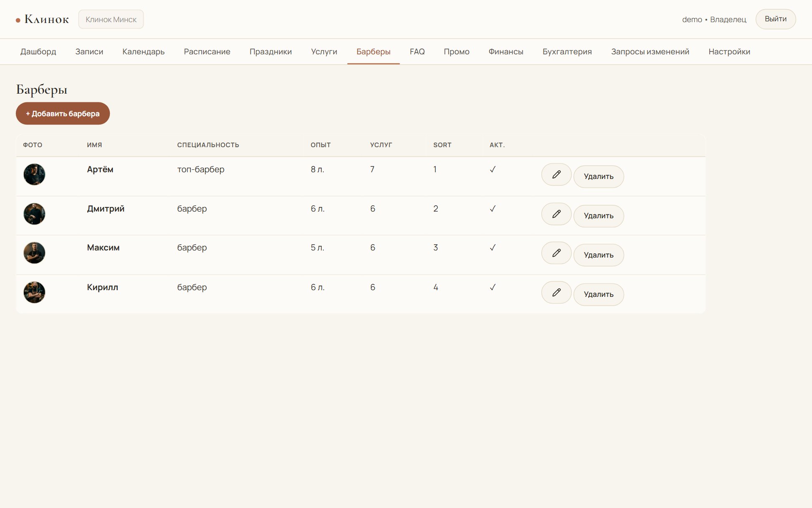Switch to Промо tab

(457, 51)
